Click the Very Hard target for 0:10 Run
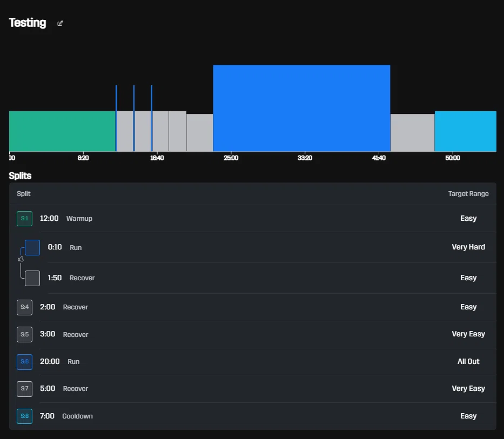 [x=468, y=247]
